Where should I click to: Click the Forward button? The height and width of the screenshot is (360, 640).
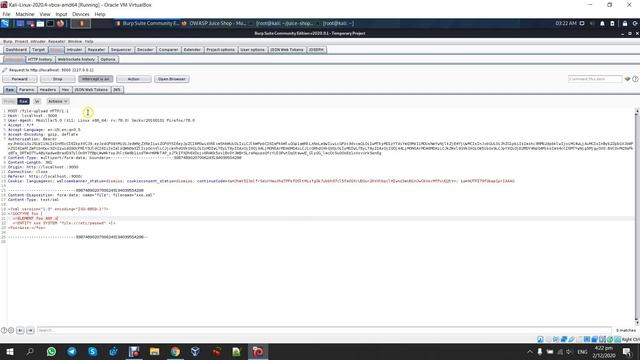(x=20, y=79)
